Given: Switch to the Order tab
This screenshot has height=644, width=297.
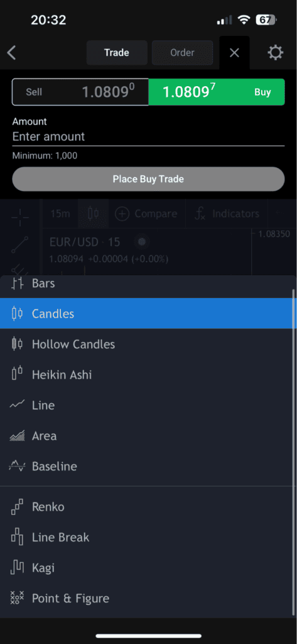Looking at the screenshot, I should click(183, 53).
